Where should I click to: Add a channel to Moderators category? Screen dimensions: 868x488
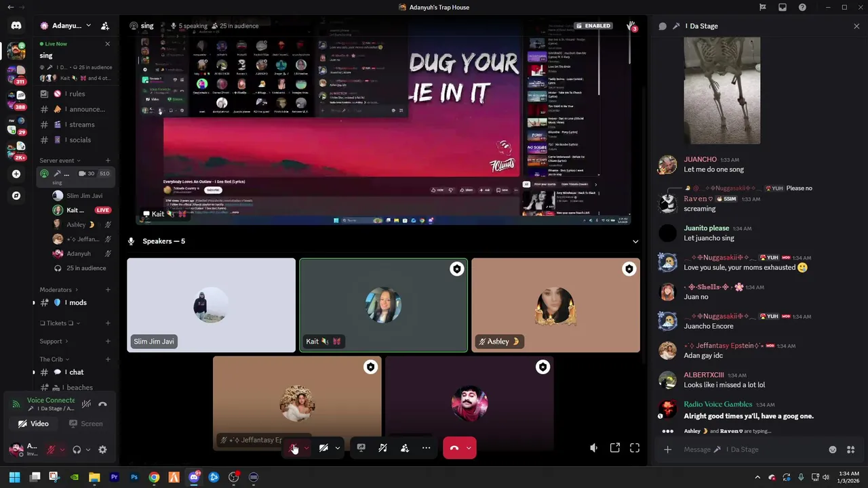108,289
